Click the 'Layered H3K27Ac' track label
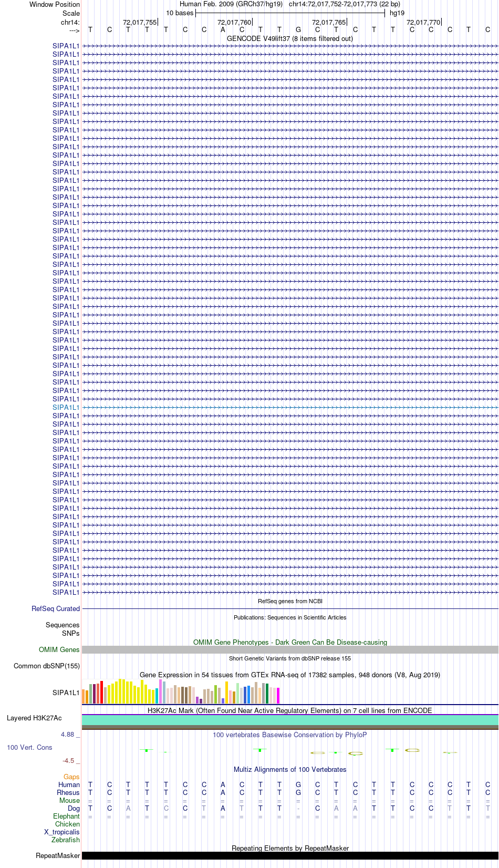 click(x=34, y=718)
